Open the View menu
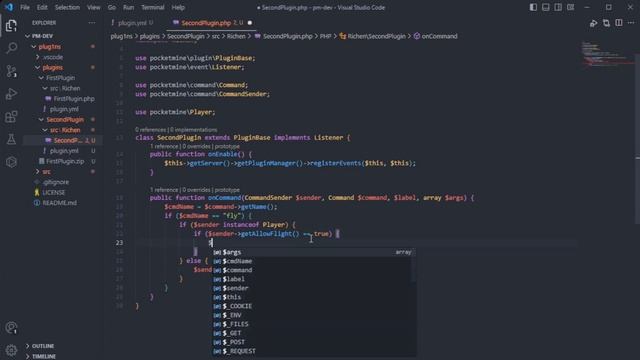Image resolution: width=640 pixels, height=360 pixels. tap(93, 7)
